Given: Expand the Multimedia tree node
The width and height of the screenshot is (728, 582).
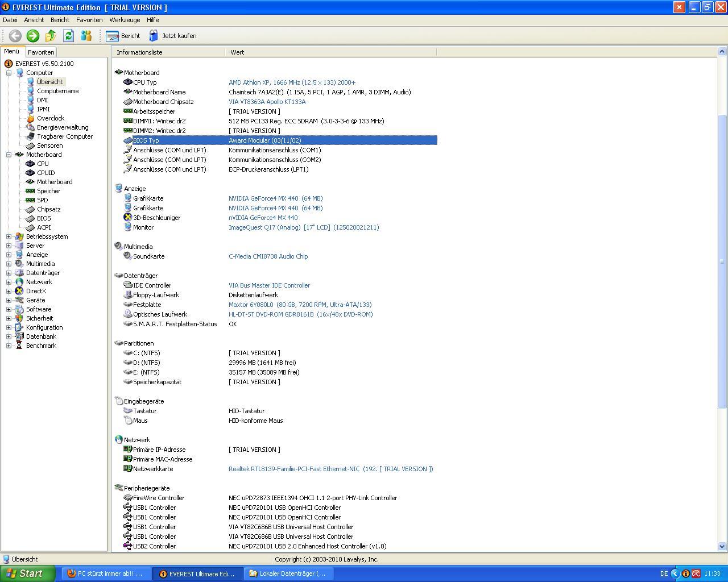Looking at the screenshot, I should pos(9,264).
